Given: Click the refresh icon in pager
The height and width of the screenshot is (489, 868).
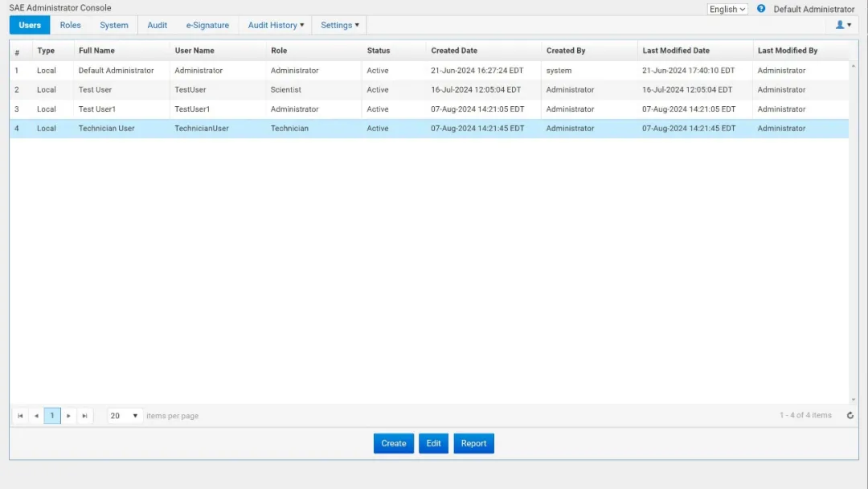Looking at the screenshot, I should [x=850, y=416].
